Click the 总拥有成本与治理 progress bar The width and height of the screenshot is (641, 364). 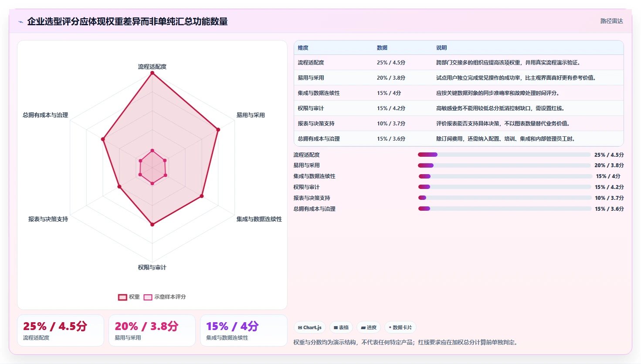[505, 209]
